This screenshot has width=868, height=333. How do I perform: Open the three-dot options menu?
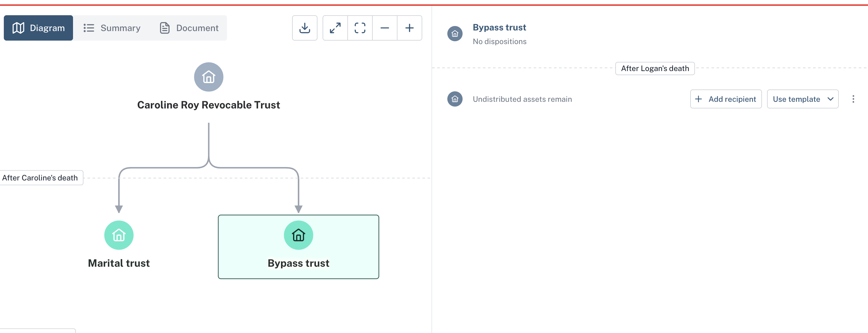(853, 99)
